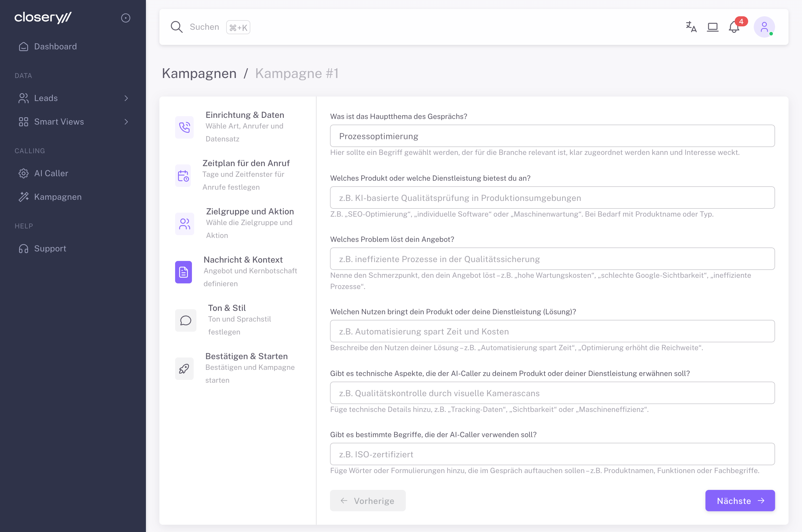Screen dimensions: 802x532
Task: Click the translate language icon
Action: 691,27
